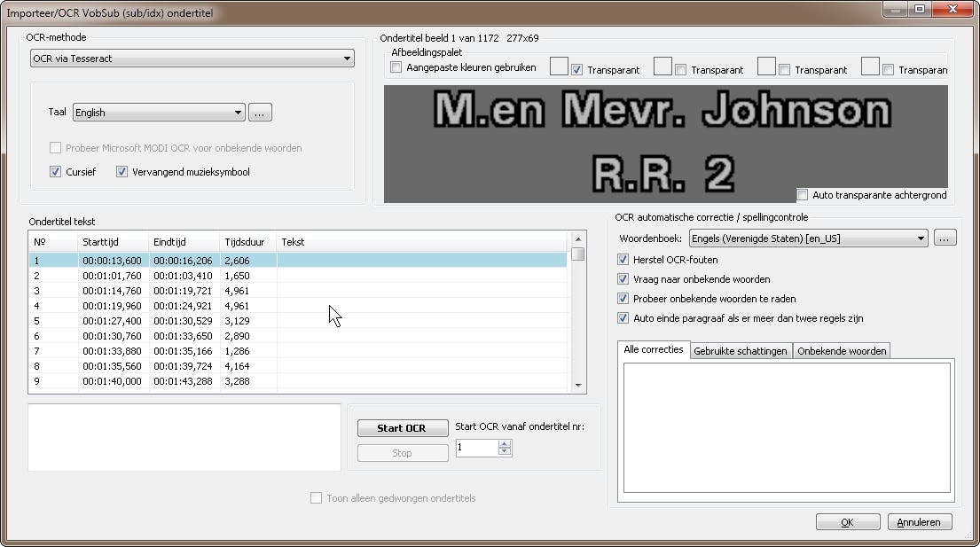Click the subtitle list scroll-down arrow
The height and width of the screenshot is (547, 980).
578,386
